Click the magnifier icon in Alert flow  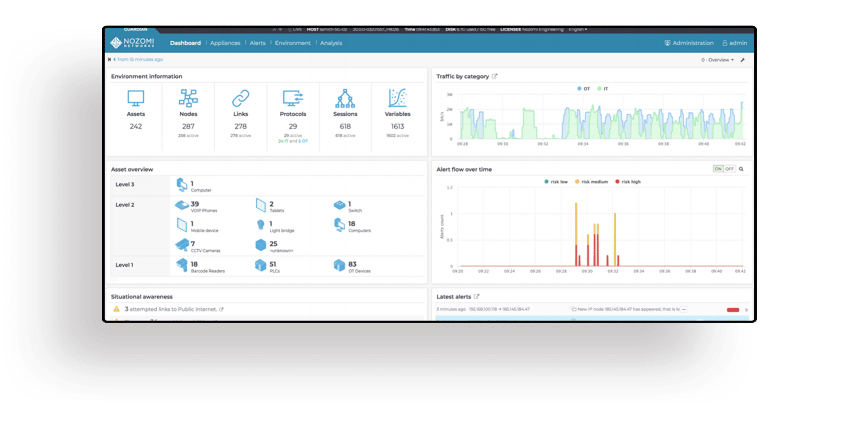click(x=741, y=169)
